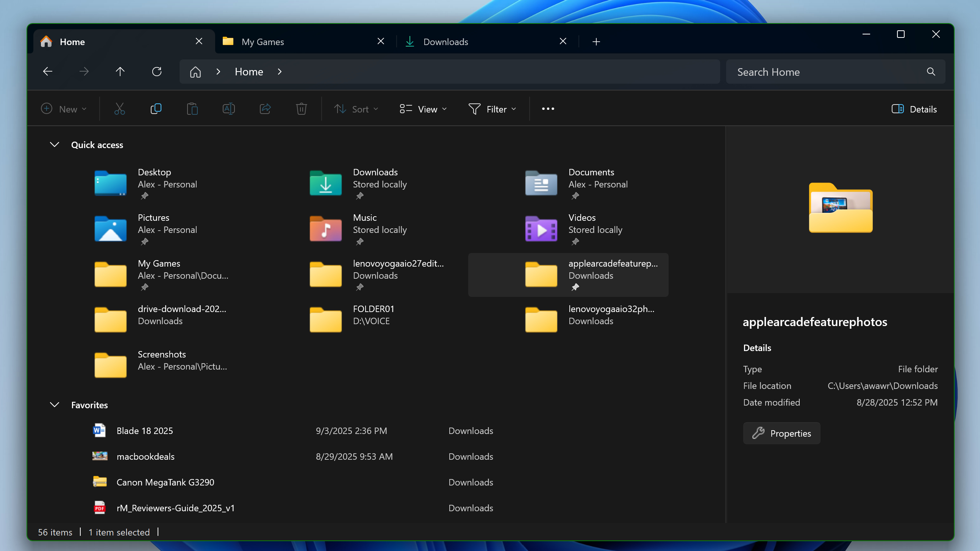Open the Filter dropdown
Viewport: 980px width, 551px height.
(x=492, y=109)
